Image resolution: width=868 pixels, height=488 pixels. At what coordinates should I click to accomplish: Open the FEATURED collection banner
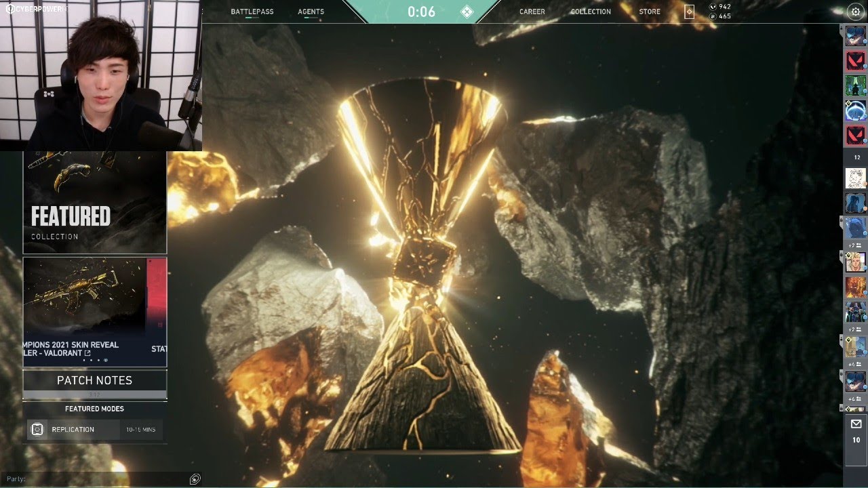point(95,202)
